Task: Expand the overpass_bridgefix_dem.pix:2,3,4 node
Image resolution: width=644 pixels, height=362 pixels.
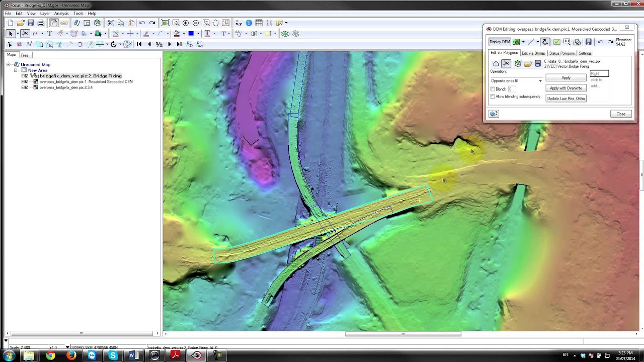Action: click(x=23, y=87)
